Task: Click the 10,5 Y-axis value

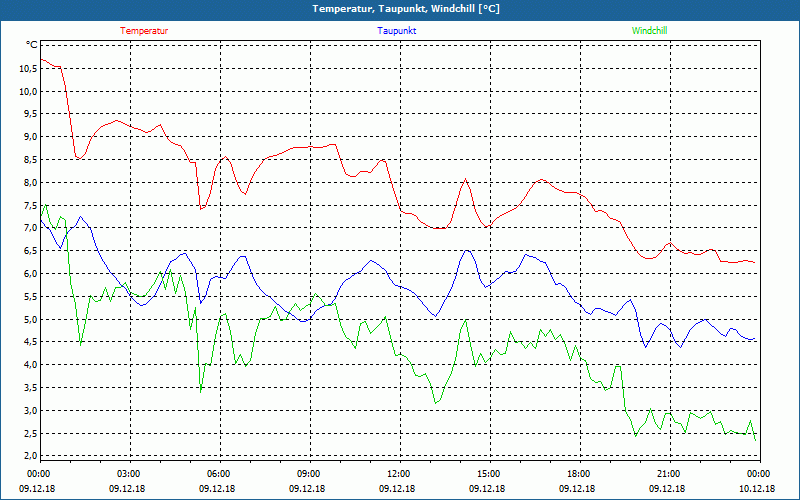Action: tap(28, 69)
